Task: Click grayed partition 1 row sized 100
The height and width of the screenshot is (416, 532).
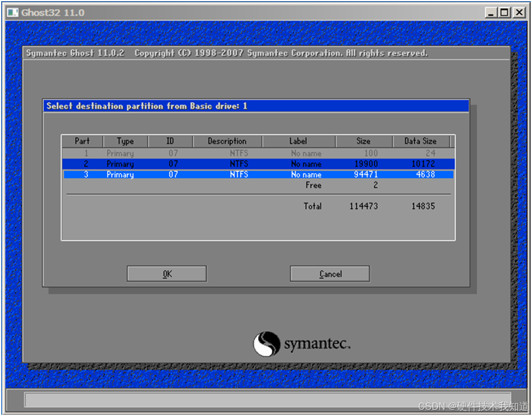Action: [x=258, y=154]
